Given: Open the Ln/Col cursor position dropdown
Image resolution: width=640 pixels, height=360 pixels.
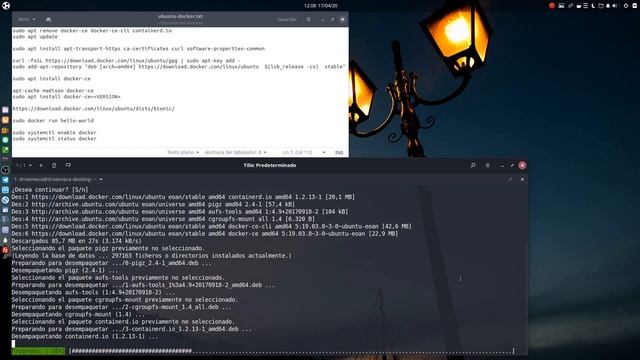Looking at the screenshot, I should pyautogui.click(x=304, y=152).
